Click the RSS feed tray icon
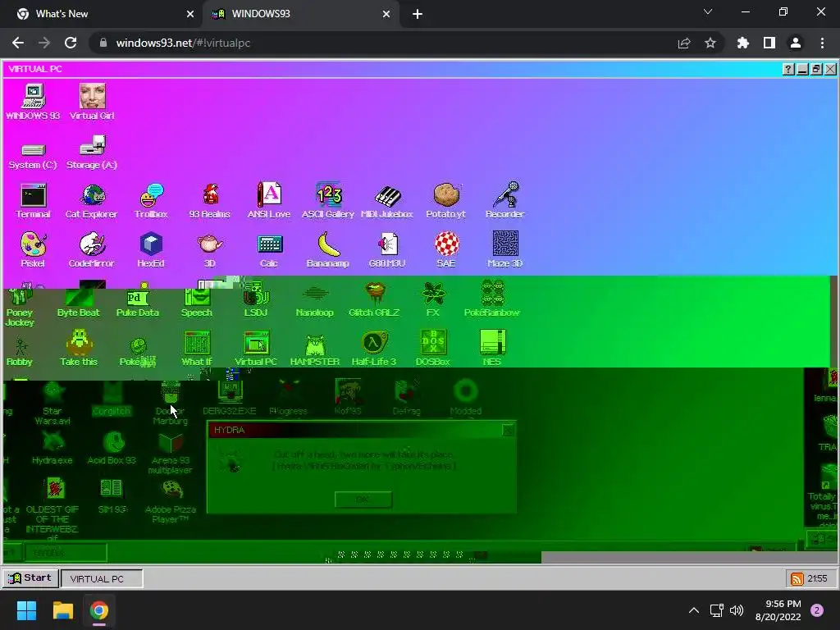The width and height of the screenshot is (840, 630). 797,578
